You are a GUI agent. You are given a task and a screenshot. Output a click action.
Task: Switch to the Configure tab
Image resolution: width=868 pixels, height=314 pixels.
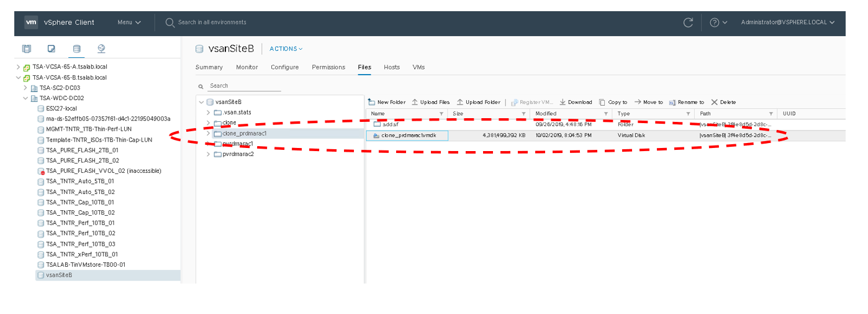click(x=284, y=67)
